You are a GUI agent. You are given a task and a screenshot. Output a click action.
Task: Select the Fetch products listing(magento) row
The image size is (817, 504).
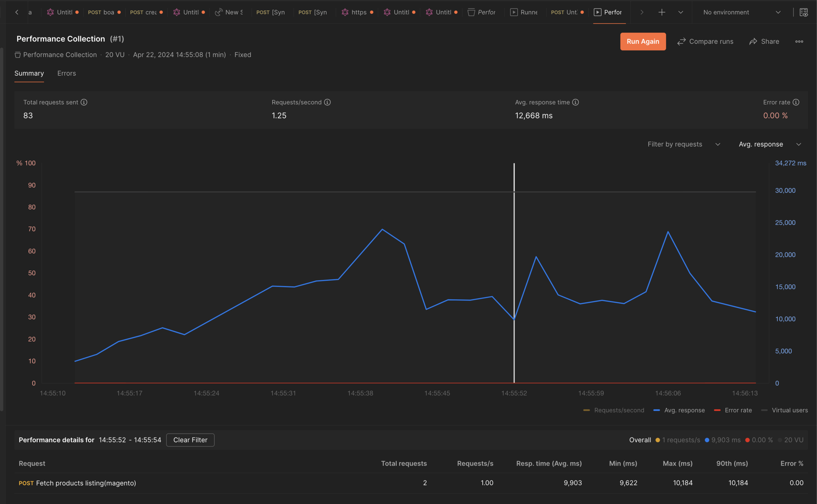(x=86, y=483)
